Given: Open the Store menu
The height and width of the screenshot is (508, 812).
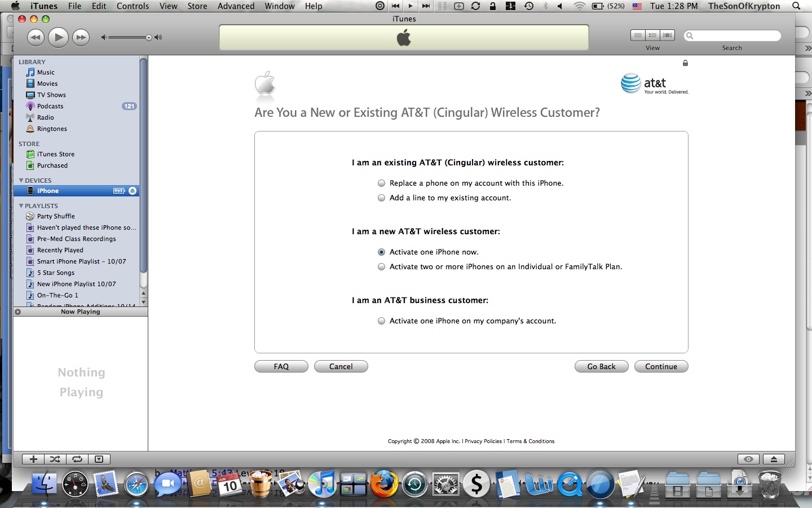Looking at the screenshot, I should [197, 6].
